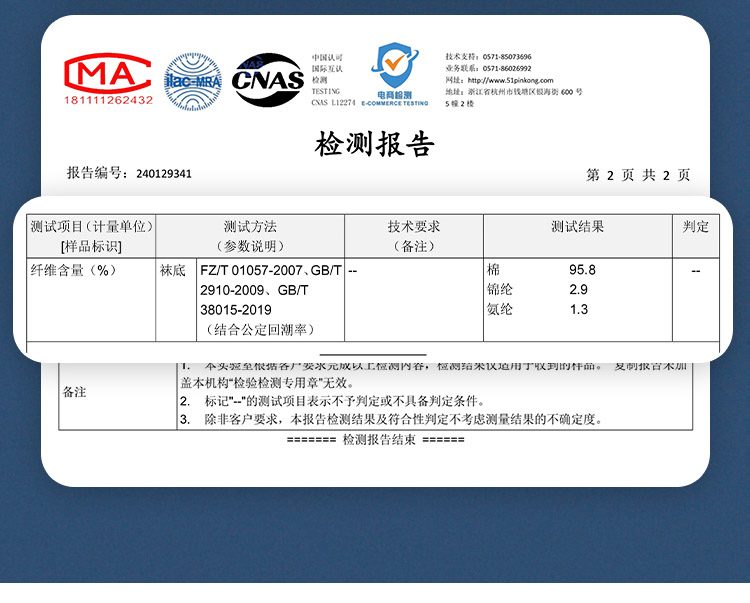Select the cotton value 95.8
The width and height of the screenshot is (750, 603).
tap(582, 270)
